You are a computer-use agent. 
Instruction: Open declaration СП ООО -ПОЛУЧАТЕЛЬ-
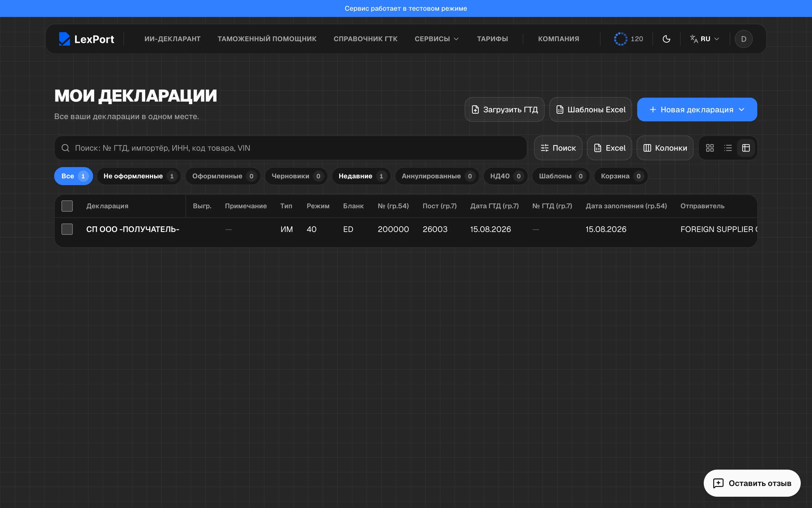click(x=133, y=229)
